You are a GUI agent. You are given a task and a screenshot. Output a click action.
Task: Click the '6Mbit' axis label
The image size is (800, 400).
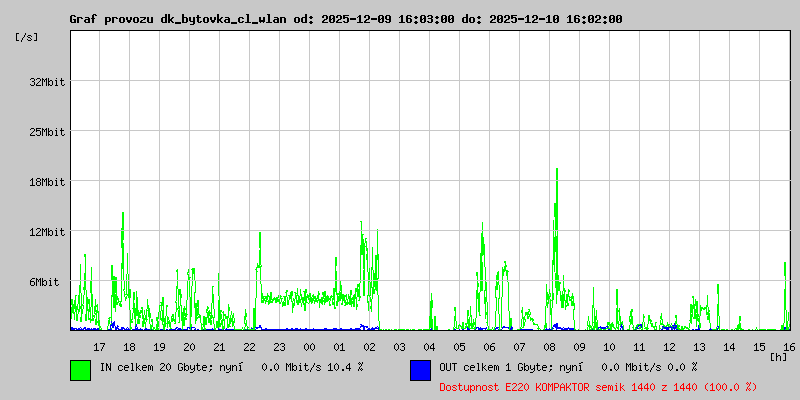[x=44, y=282]
